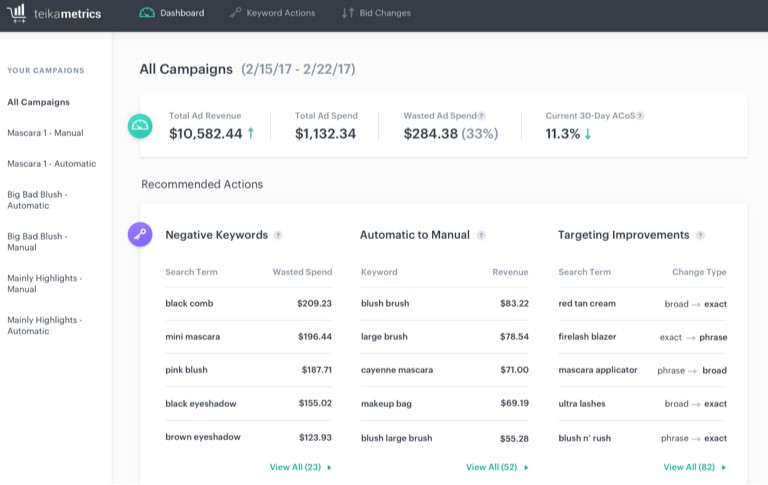768x485 pixels.
Task: Select the Mascara 1 - Automatic campaign
Action: tap(51, 164)
